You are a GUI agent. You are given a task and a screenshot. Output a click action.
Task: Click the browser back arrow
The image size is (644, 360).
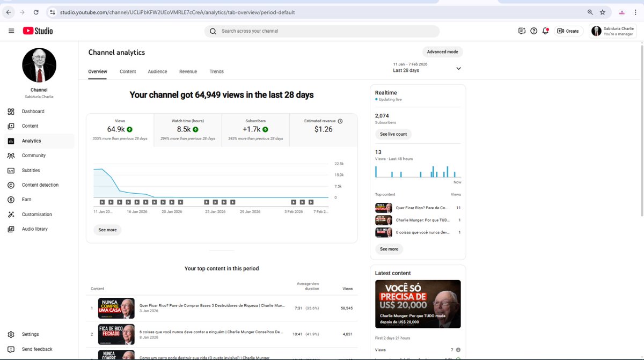[9, 12]
